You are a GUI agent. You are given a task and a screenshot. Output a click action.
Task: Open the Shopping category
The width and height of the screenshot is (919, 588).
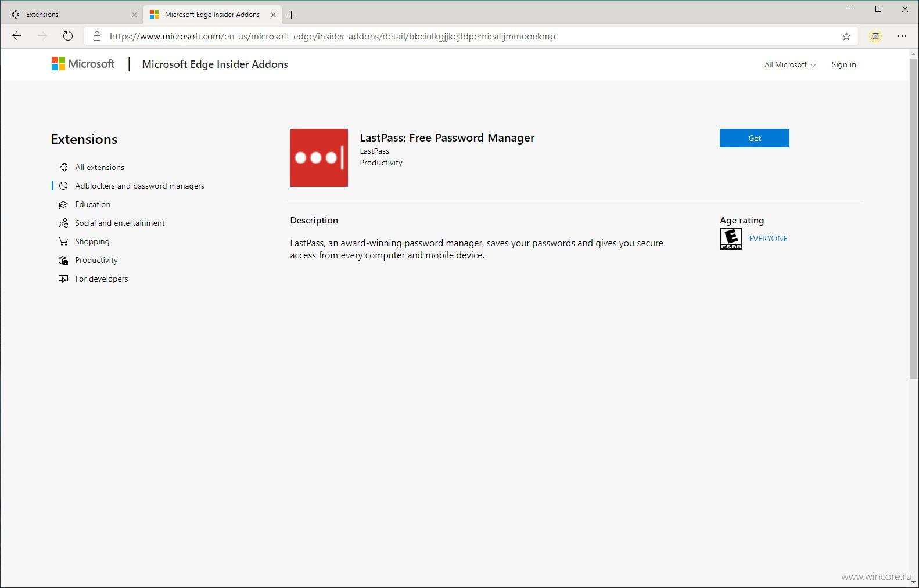[92, 241]
